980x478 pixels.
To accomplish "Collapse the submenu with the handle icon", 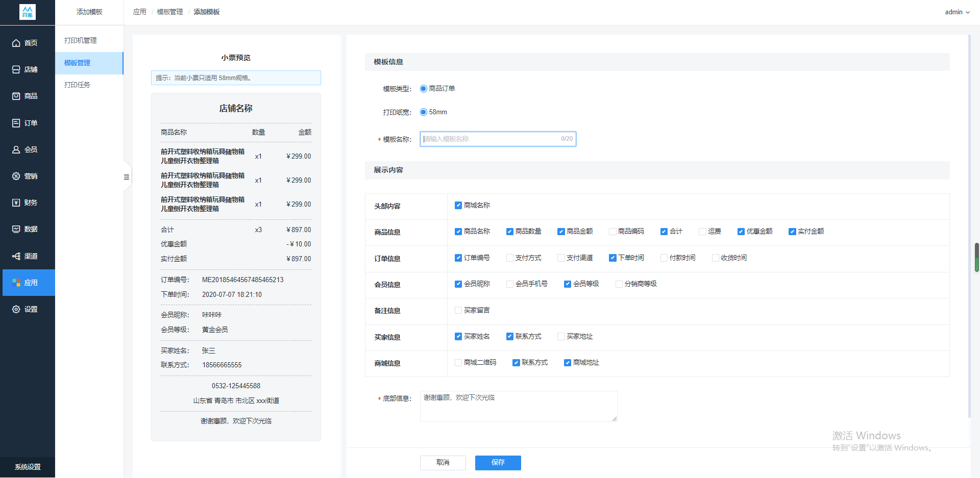I will tap(127, 177).
